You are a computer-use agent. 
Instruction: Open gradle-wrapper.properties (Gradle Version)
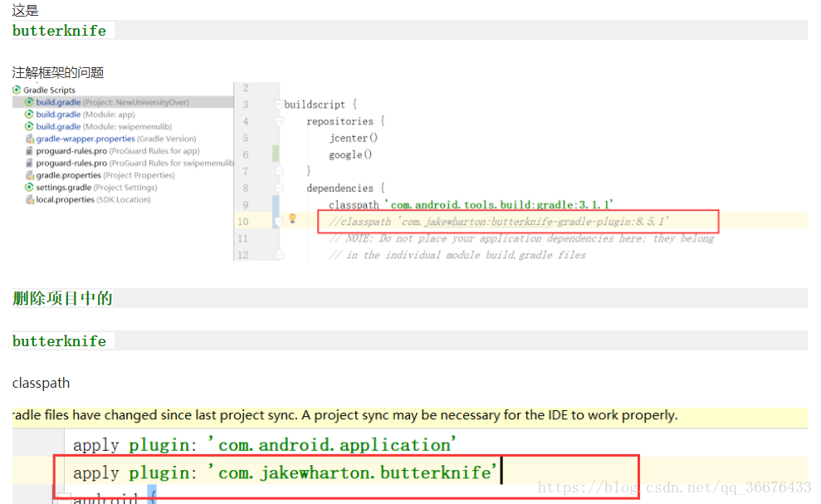click(x=115, y=139)
